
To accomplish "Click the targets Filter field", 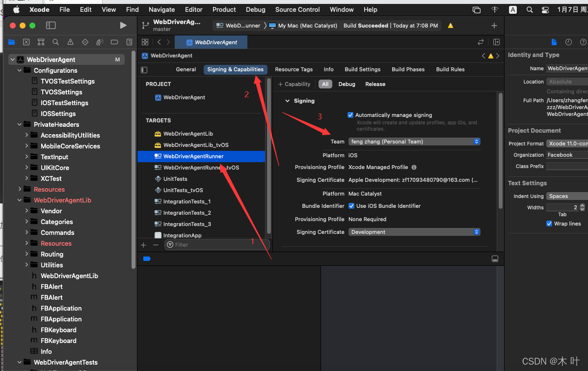I will [217, 245].
